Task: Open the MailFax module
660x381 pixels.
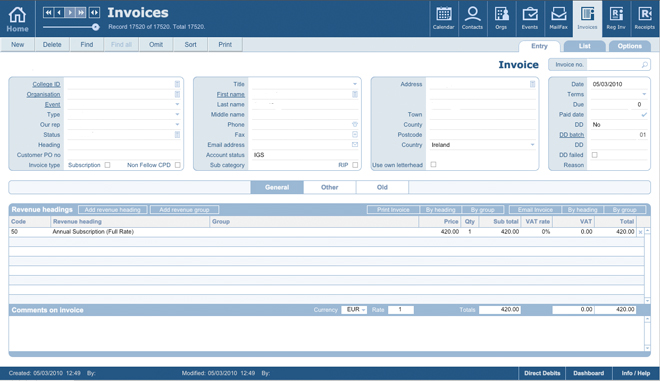Action: tap(559, 18)
